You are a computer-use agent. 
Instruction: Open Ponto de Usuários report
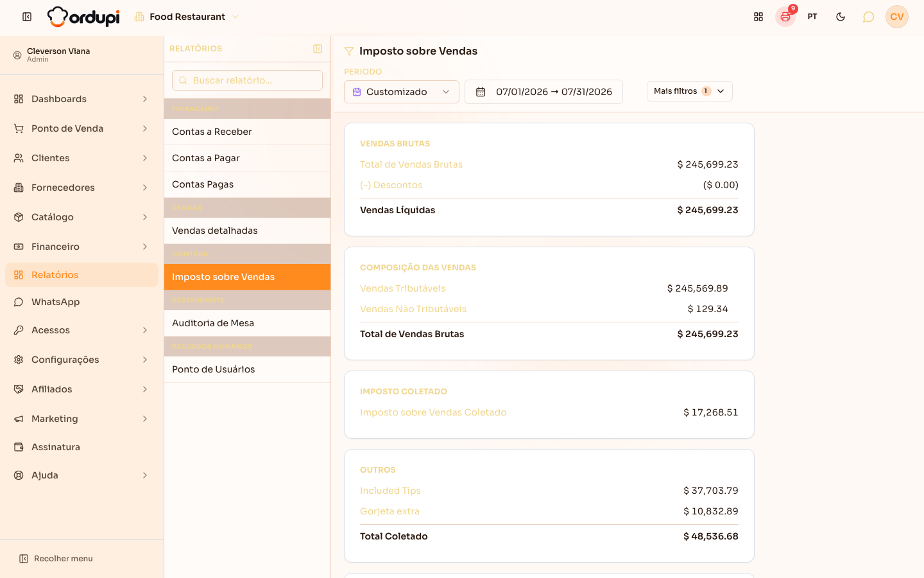point(247,369)
